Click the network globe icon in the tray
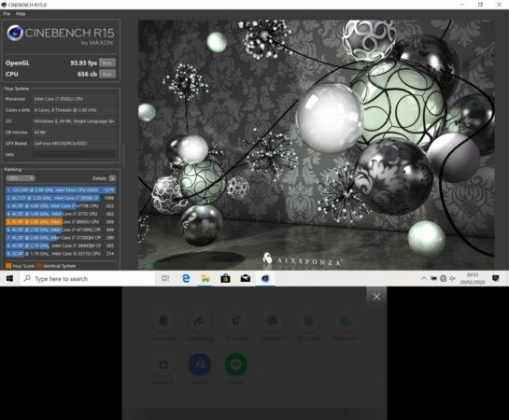Screen dimensions: 509x420 click(x=443, y=278)
